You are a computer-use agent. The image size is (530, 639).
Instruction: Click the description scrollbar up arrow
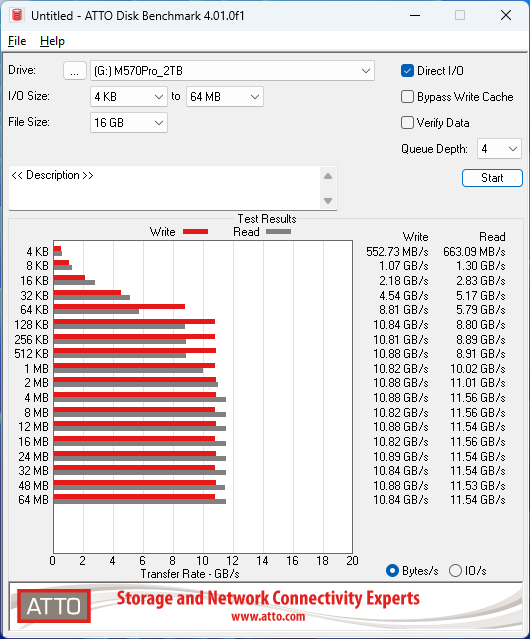(x=328, y=176)
